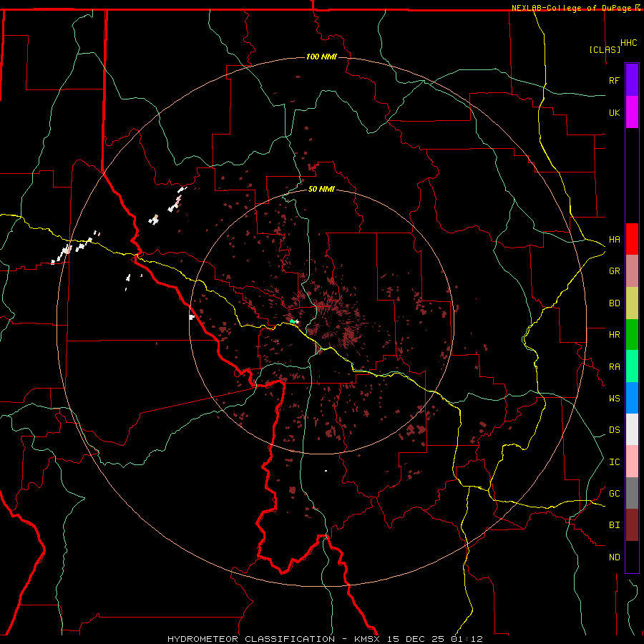This screenshot has width=644, height=644.
Task: Click the IC pink legend swatch
Action: tap(632, 462)
